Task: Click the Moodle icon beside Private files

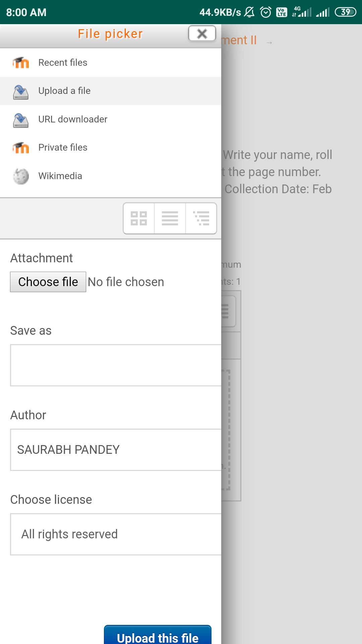Action: 21,148
